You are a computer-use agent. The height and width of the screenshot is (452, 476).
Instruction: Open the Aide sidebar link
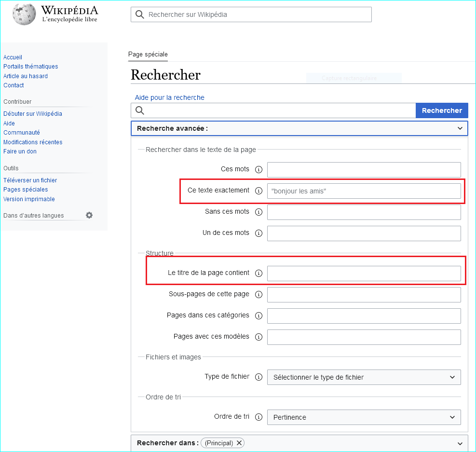coord(9,123)
